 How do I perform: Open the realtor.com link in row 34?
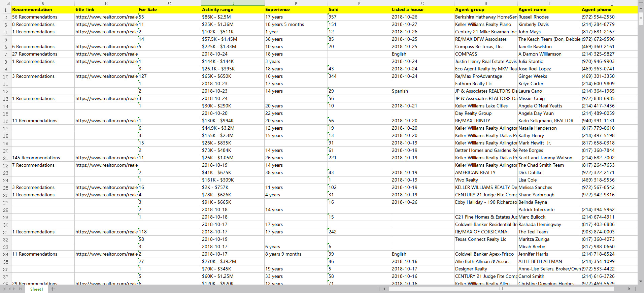106,254
